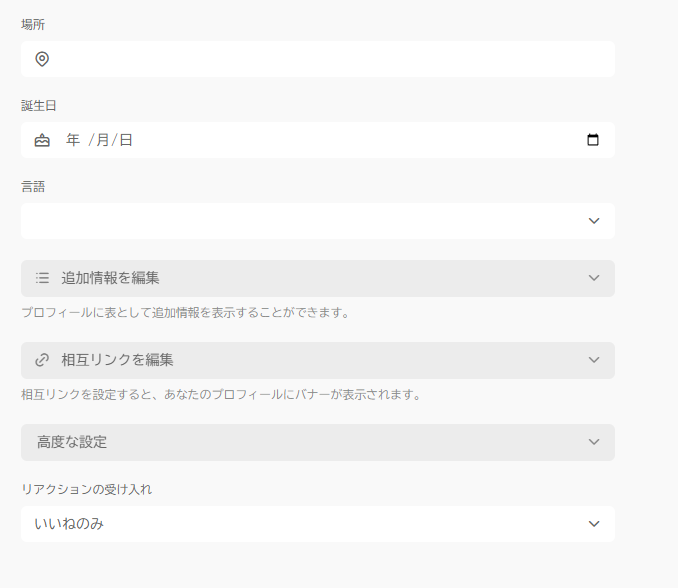This screenshot has width=678, height=588.
Task: Open the birthday calendar picker
Action: pos(593,140)
